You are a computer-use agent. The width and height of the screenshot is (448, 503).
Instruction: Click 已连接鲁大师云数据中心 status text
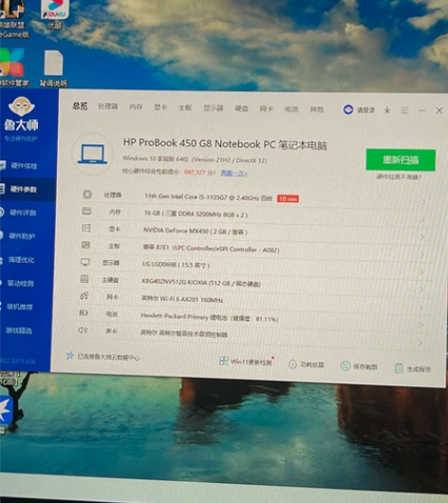[x=108, y=357]
